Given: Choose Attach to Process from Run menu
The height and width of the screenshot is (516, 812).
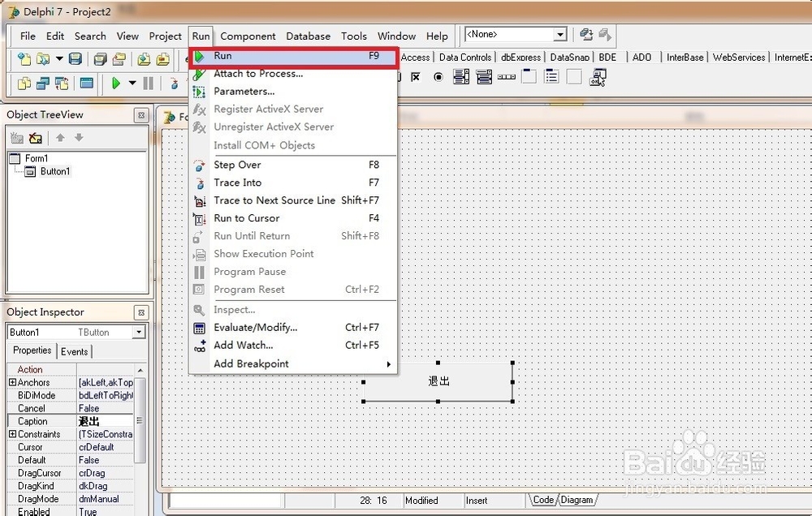Looking at the screenshot, I should (x=294, y=74).
